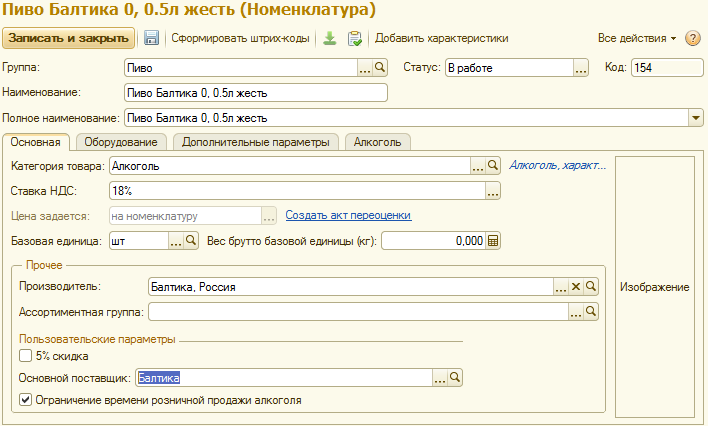Viewport: 708px width, 426px height.
Task: Click the empty Ассортиментная группа field
Action: (x=359, y=312)
